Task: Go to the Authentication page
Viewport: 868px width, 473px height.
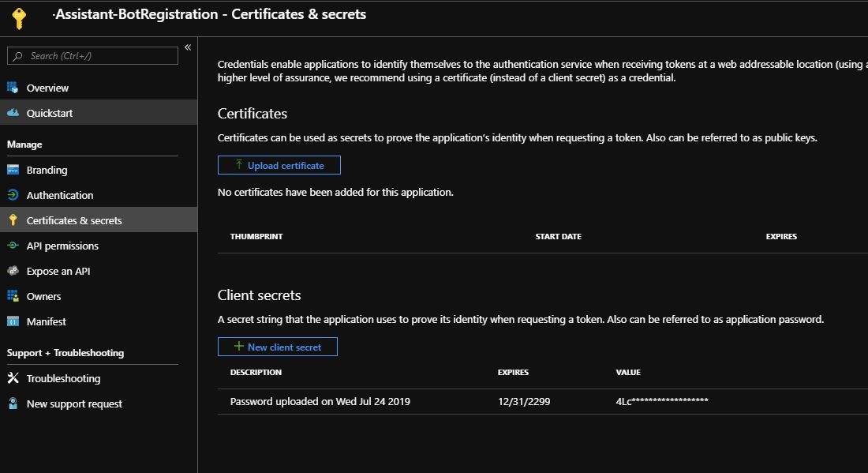Action: [x=60, y=195]
